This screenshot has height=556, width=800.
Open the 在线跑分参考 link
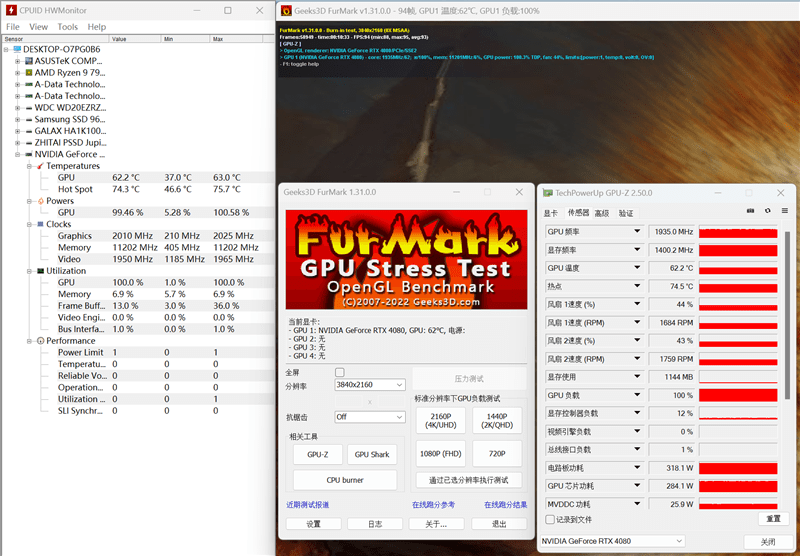(x=433, y=504)
